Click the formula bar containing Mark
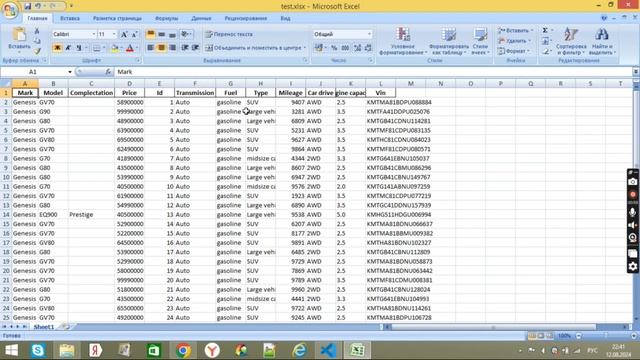 373,72
